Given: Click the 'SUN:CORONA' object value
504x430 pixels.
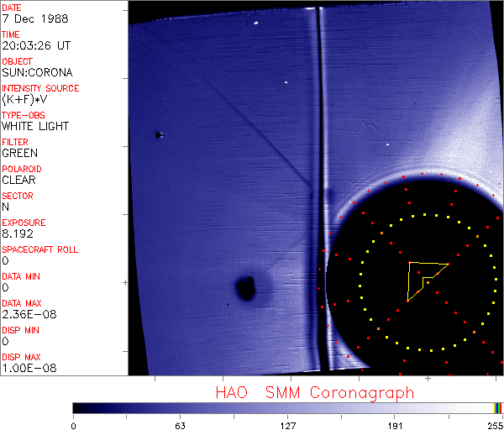Looking at the screenshot, I should 37,72.
